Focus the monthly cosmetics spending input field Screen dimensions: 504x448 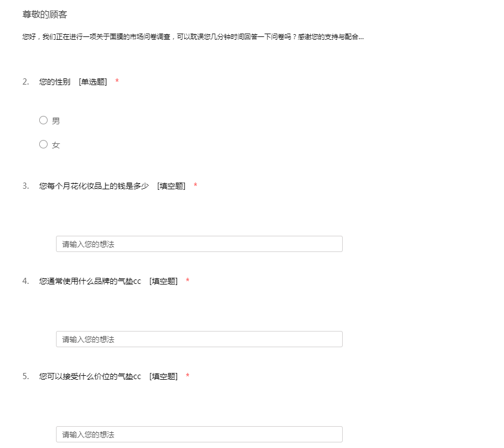199,244
